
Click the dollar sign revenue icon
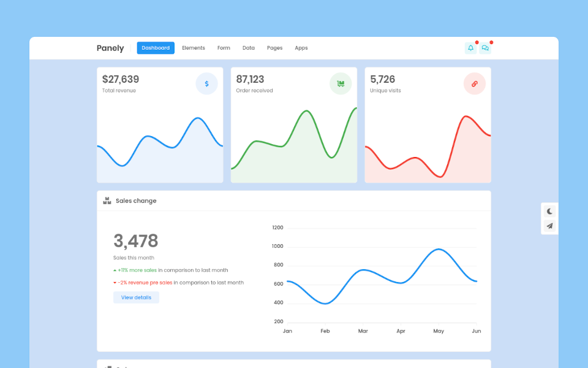click(x=206, y=84)
